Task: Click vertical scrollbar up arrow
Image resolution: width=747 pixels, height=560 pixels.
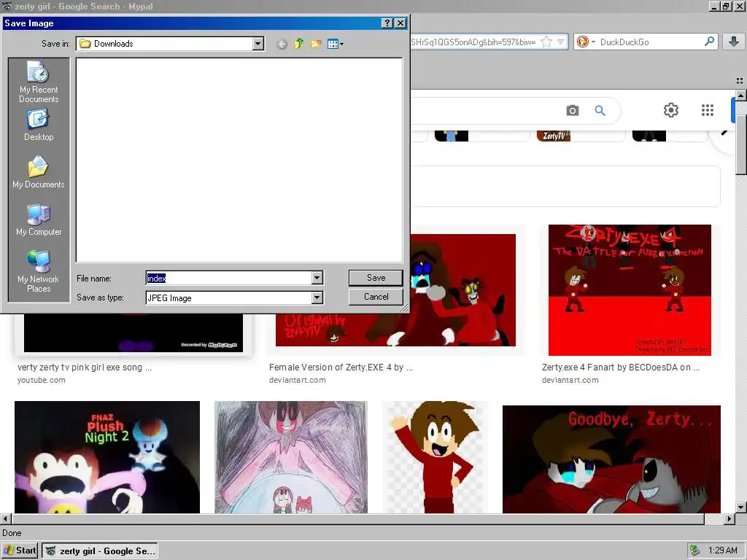Action: 741,95
